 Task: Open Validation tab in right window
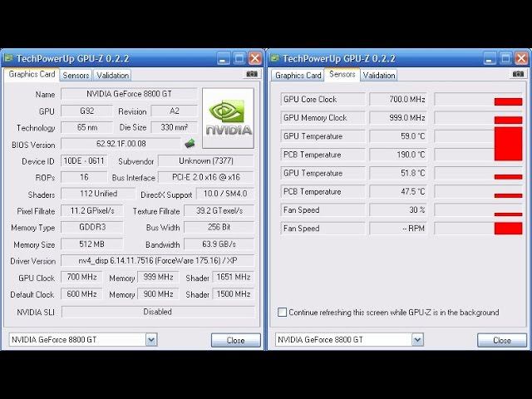coord(379,76)
